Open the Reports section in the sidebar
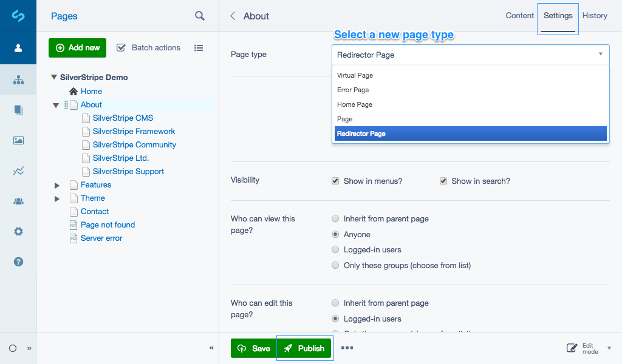This screenshot has height=364, width=622. 18,171
